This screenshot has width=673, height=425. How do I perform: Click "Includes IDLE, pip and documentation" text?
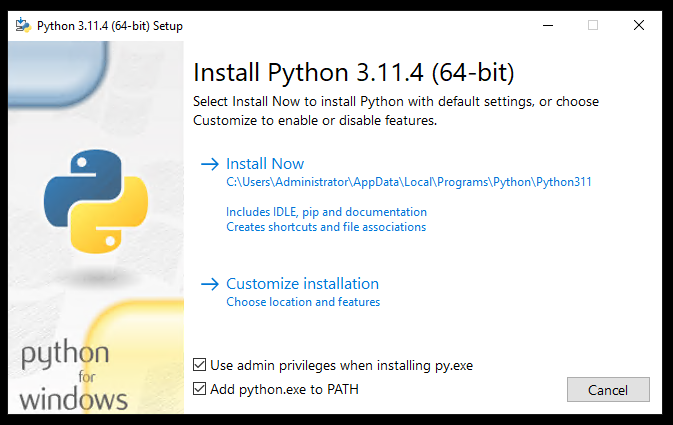coord(326,212)
